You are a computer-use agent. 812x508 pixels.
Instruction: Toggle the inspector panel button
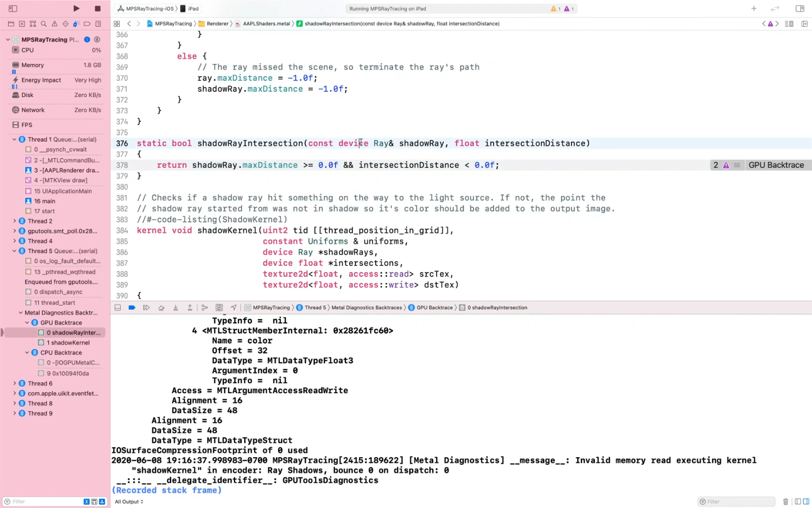[800, 9]
